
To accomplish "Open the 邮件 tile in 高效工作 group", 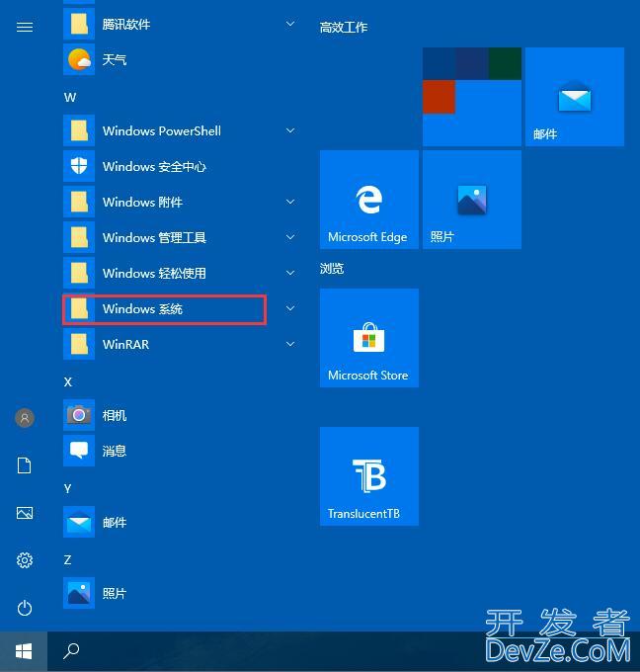I will pyautogui.click(x=574, y=96).
